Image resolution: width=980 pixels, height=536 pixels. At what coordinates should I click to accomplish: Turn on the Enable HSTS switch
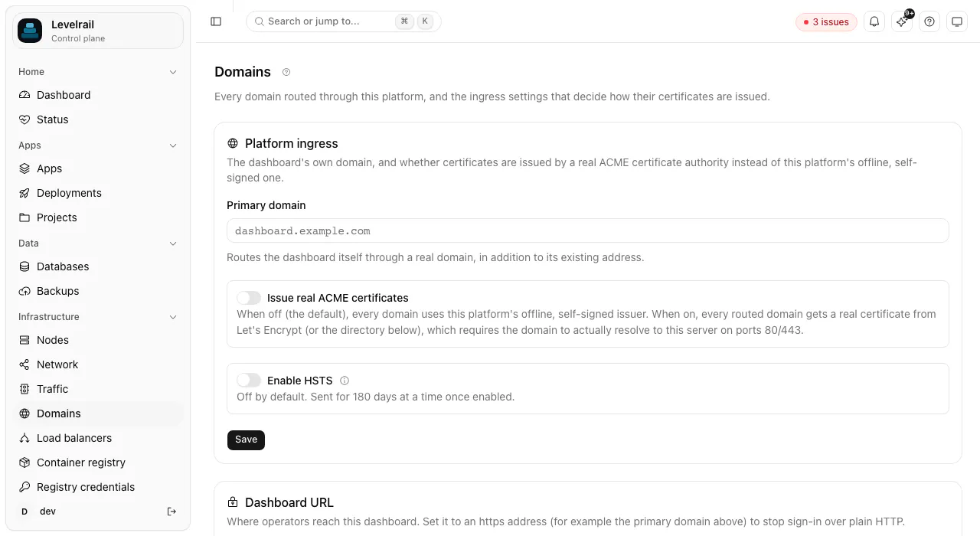(249, 381)
